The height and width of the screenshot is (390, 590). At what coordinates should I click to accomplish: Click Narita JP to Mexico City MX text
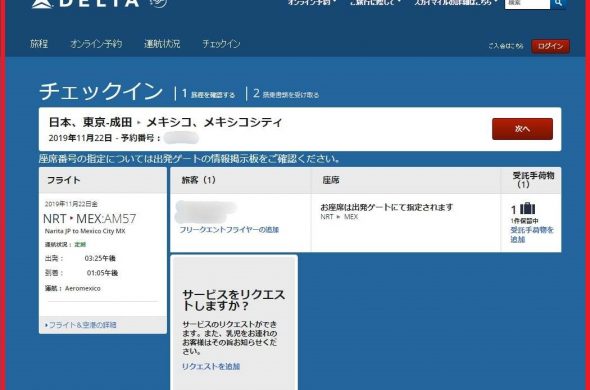(85, 231)
